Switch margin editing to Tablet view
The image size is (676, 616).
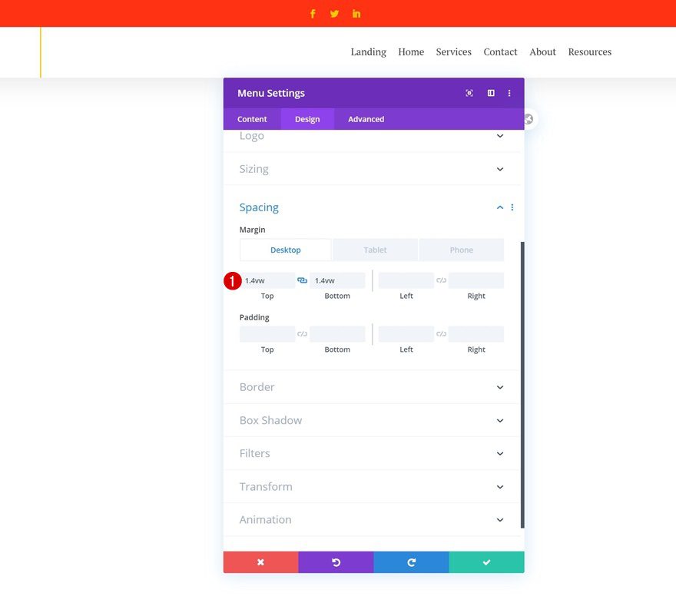[375, 250]
